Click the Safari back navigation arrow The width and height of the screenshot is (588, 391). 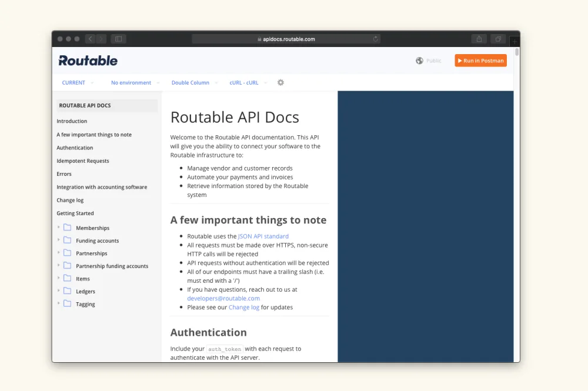coord(91,39)
